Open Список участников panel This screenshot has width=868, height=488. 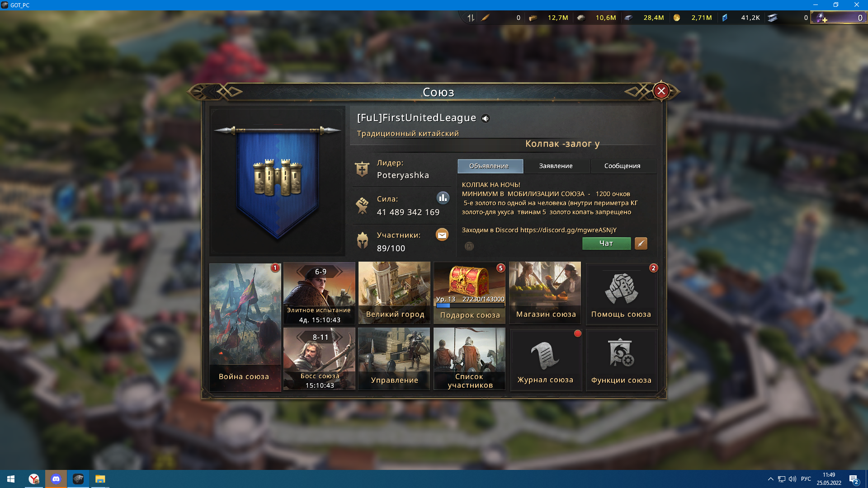(x=470, y=359)
